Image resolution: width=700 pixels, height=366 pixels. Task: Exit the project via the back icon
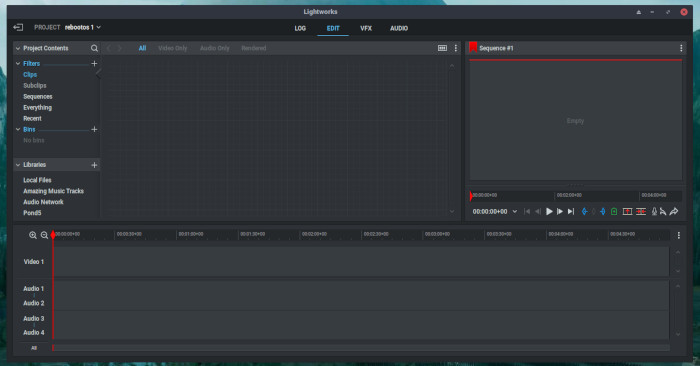[18, 28]
